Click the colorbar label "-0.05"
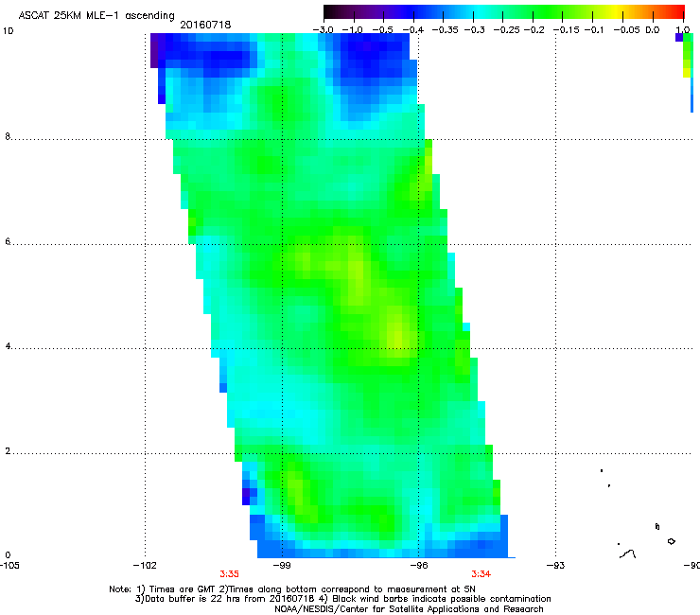This screenshot has height=615, width=700. (627, 30)
